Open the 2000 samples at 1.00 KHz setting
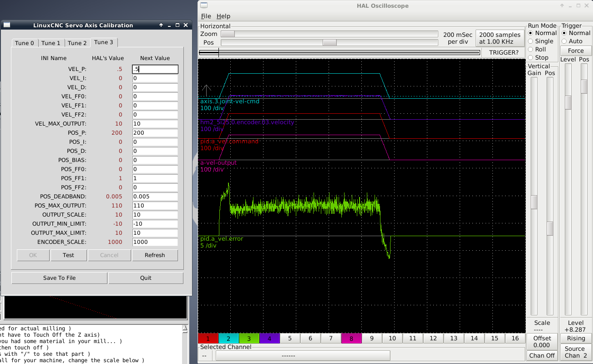 (500, 38)
